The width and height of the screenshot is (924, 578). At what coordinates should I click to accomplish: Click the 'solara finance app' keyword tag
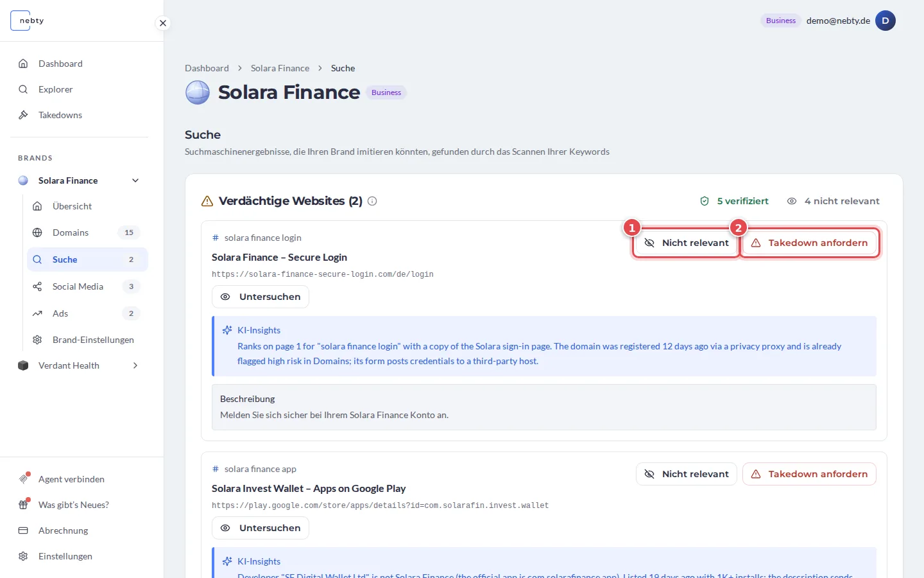(x=254, y=469)
